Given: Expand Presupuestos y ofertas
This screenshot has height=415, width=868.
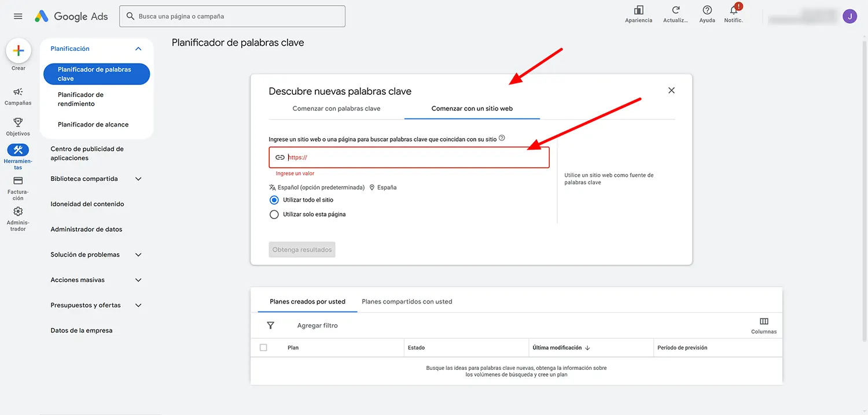Looking at the screenshot, I should tap(138, 305).
